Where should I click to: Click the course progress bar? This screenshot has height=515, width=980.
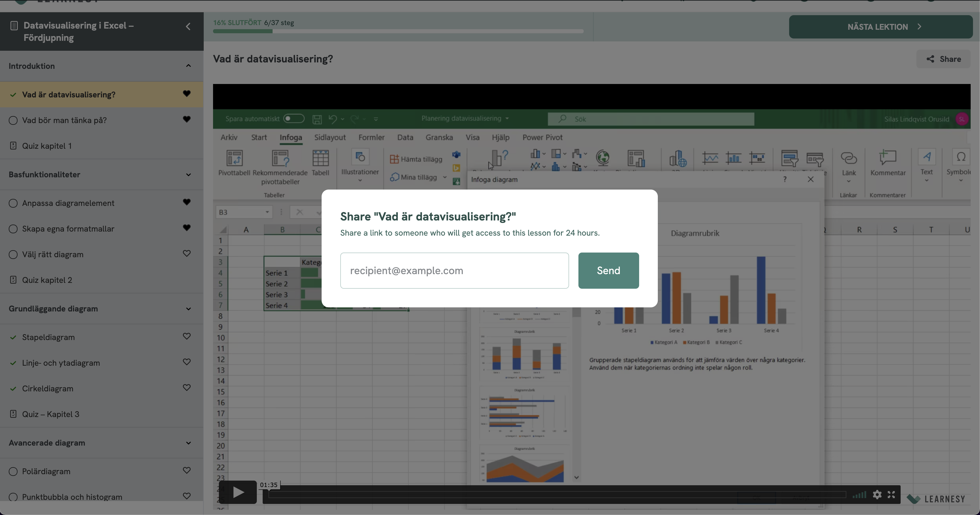pyautogui.click(x=398, y=31)
